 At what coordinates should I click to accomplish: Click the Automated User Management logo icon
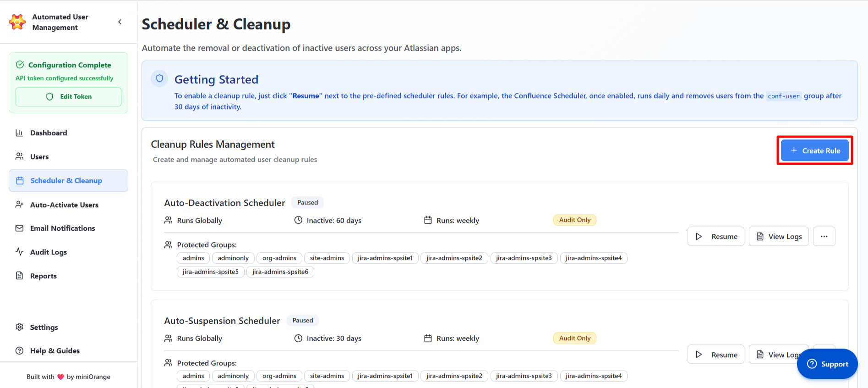pyautogui.click(x=17, y=22)
